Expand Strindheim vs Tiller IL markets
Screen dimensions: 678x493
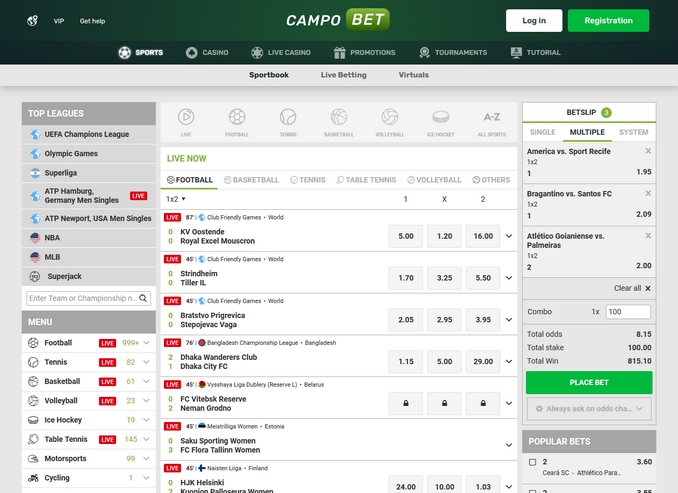[x=509, y=278]
